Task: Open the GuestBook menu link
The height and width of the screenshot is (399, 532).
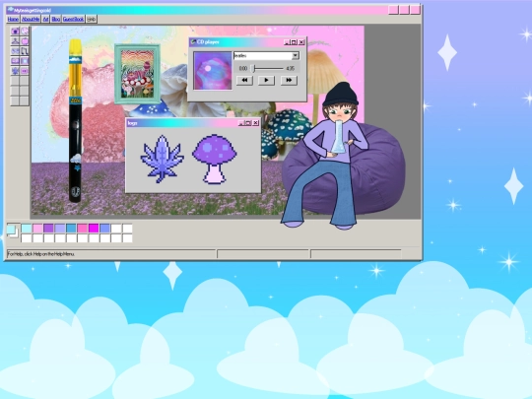Action: point(73,19)
